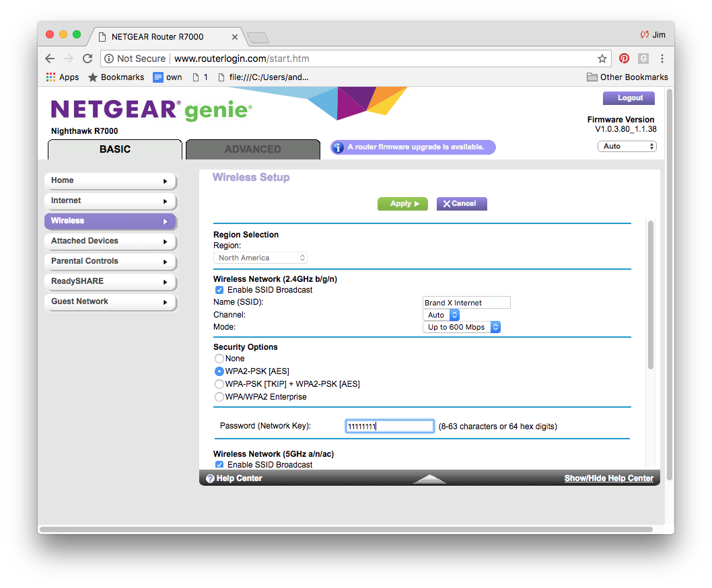Open the file:///C:/Users bookmark
Viewport: 712px width, 588px height.
(263, 77)
